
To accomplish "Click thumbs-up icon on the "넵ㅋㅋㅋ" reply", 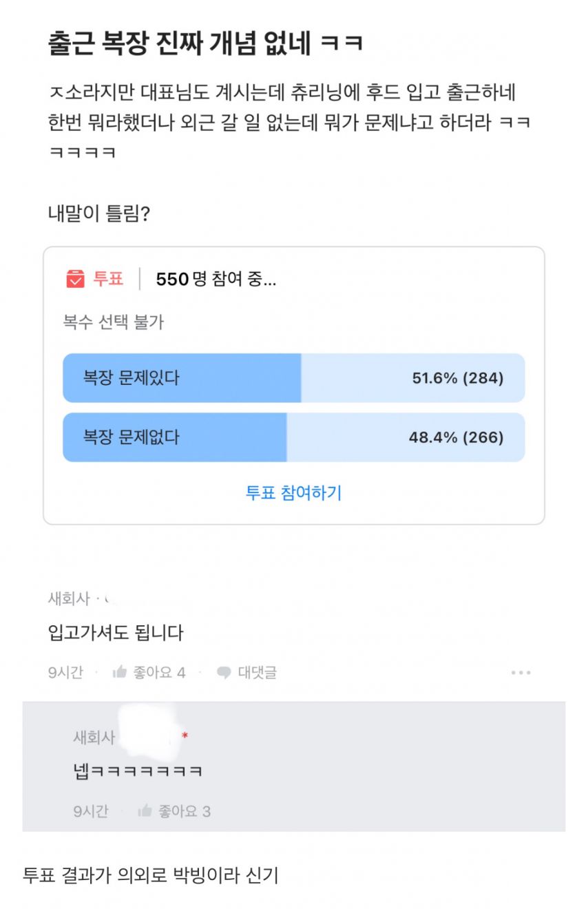I will pyautogui.click(x=145, y=811).
